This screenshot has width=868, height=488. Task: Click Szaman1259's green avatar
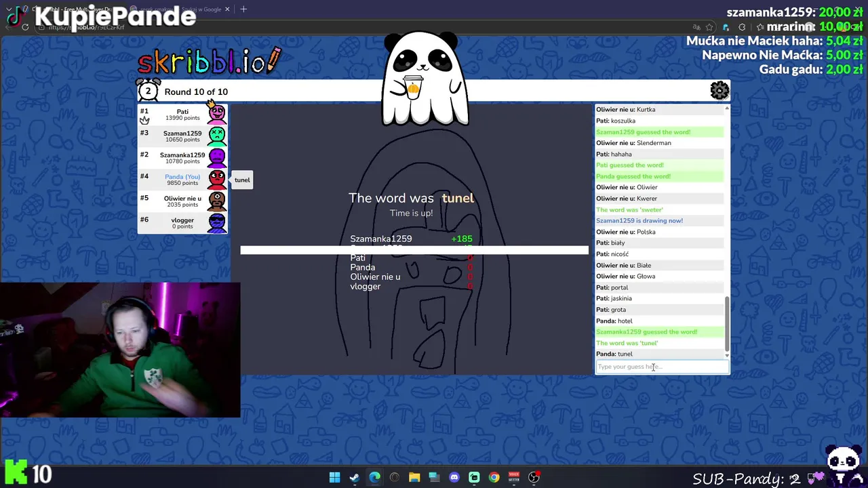(217, 136)
